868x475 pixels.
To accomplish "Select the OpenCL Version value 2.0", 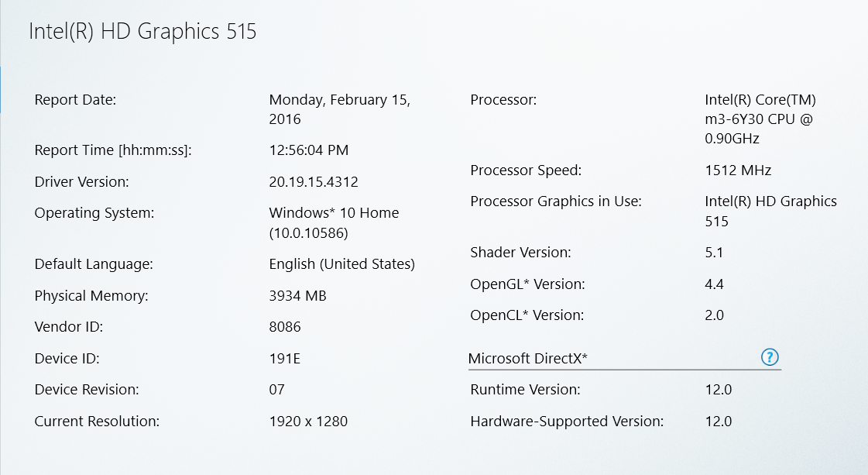I will [714, 315].
